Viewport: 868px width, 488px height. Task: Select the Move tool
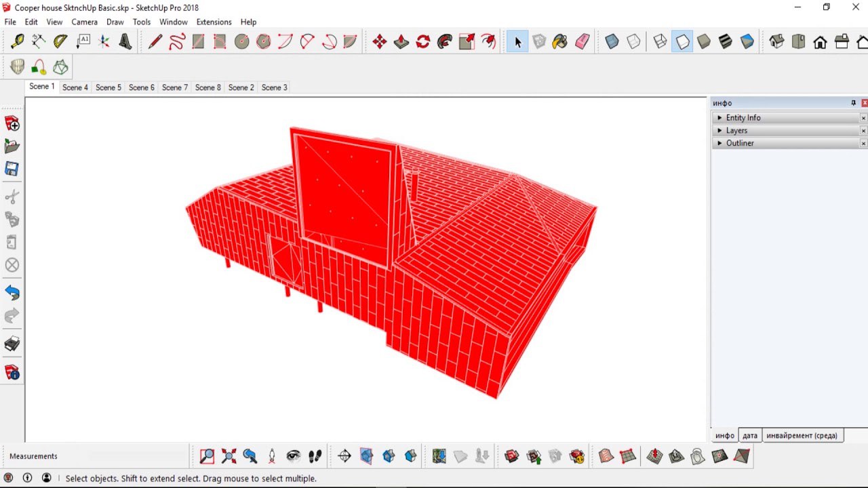tap(380, 41)
